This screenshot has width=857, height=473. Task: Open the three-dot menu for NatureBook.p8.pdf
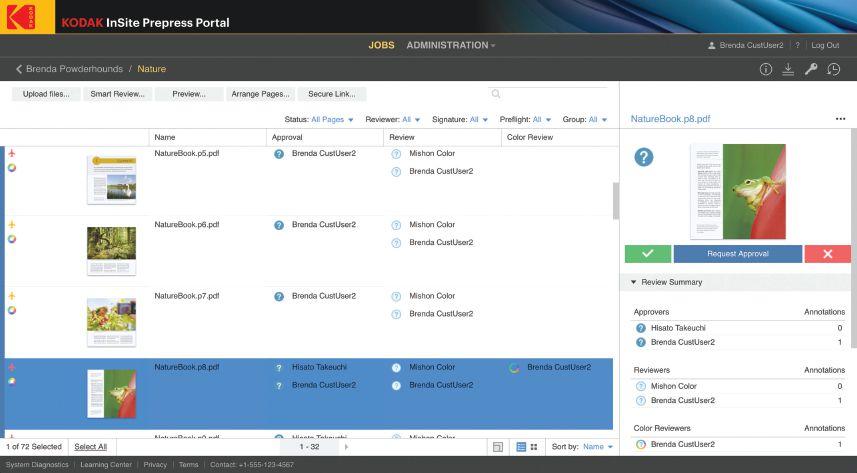(x=841, y=119)
